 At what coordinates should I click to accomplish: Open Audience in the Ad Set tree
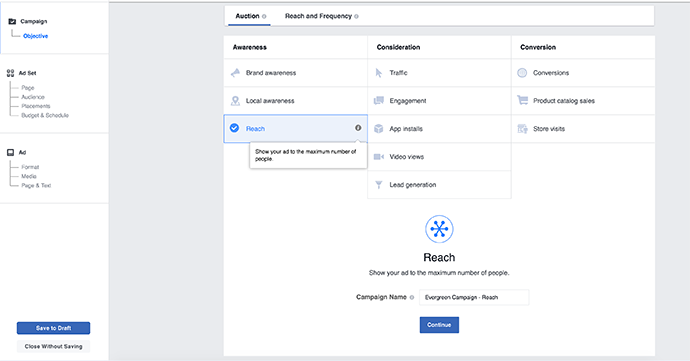click(33, 97)
